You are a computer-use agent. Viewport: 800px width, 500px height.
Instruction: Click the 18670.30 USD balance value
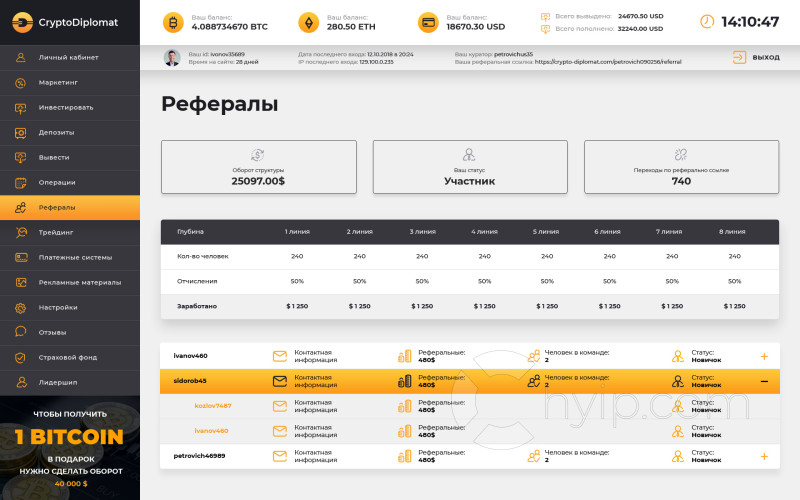(x=476, y=27)
